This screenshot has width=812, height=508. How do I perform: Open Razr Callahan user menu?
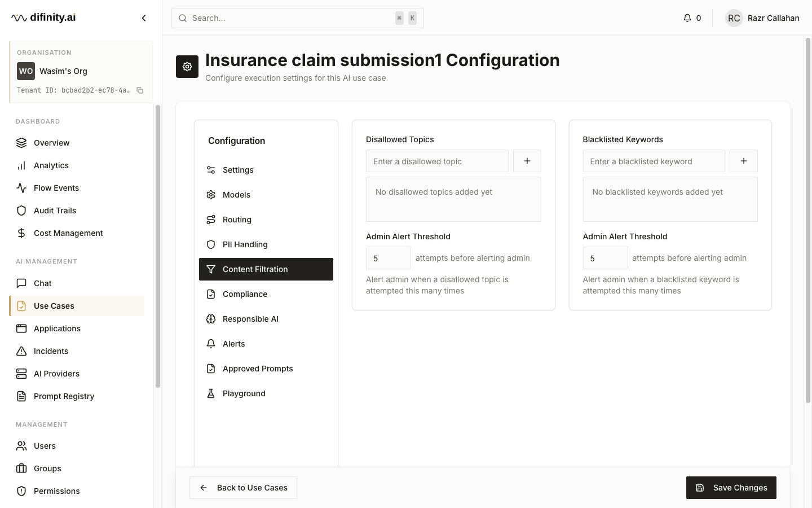point(762,18)
